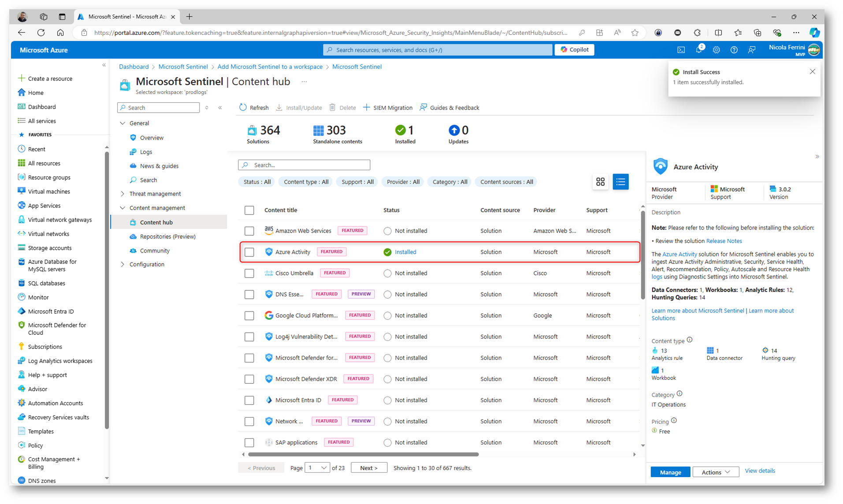Image resolution: width=843 pixels, height=504 pixels.
Task: Open the more options ellipsis by Content hub
Action: pos(304,82)
